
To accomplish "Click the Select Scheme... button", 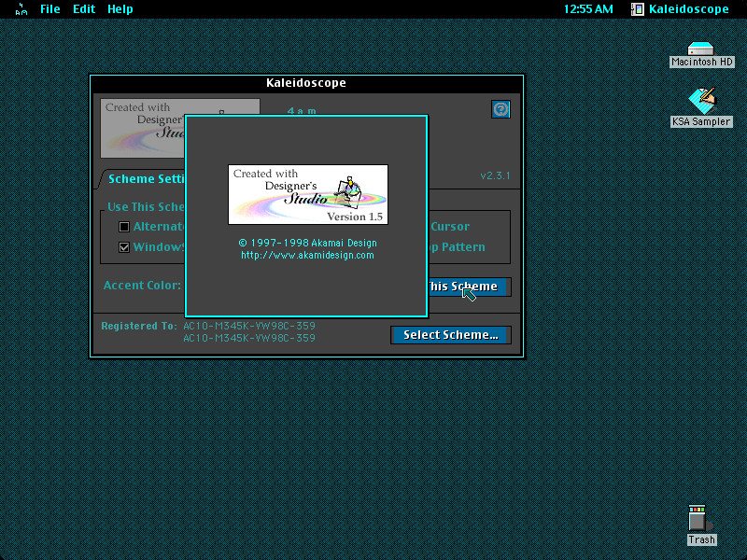I will (451, 335).
